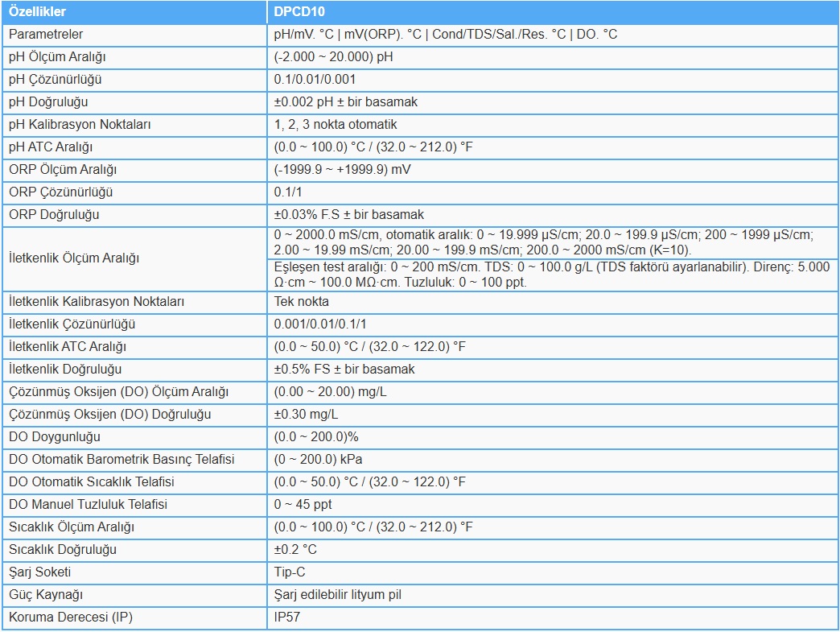The width and height of the screenshot is (840, 632).
Task: Select the 'İletkenlik Kalibrasyon Noktaları' label
Action: click(x=97, y=301)
